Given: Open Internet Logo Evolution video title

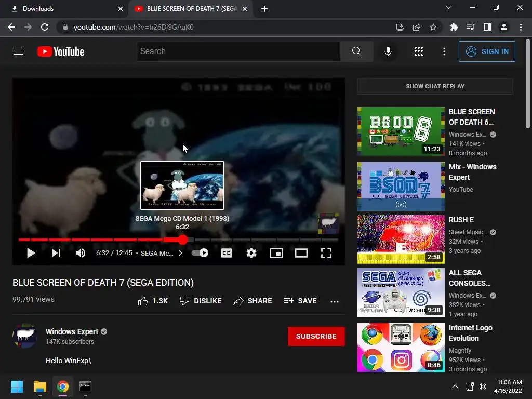Looking at the screenshot, I should click(x=470, y=333).
